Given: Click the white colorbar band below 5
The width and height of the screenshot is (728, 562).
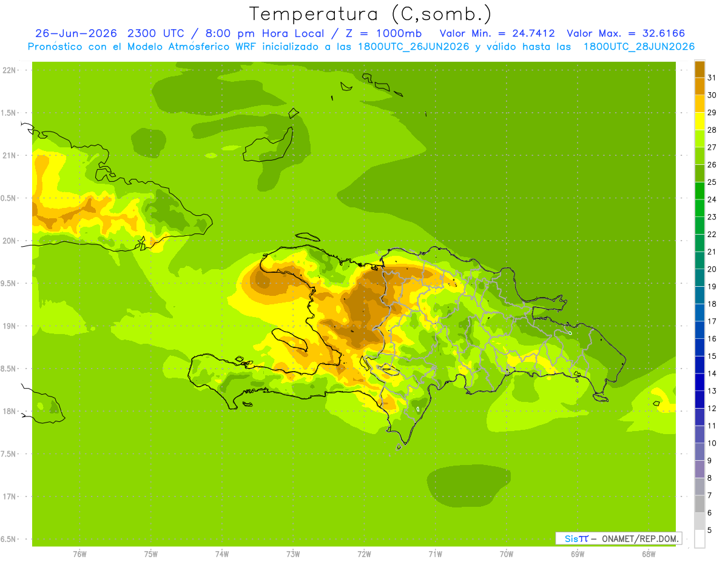Looking at the screenshot, I should coord(699,539).
